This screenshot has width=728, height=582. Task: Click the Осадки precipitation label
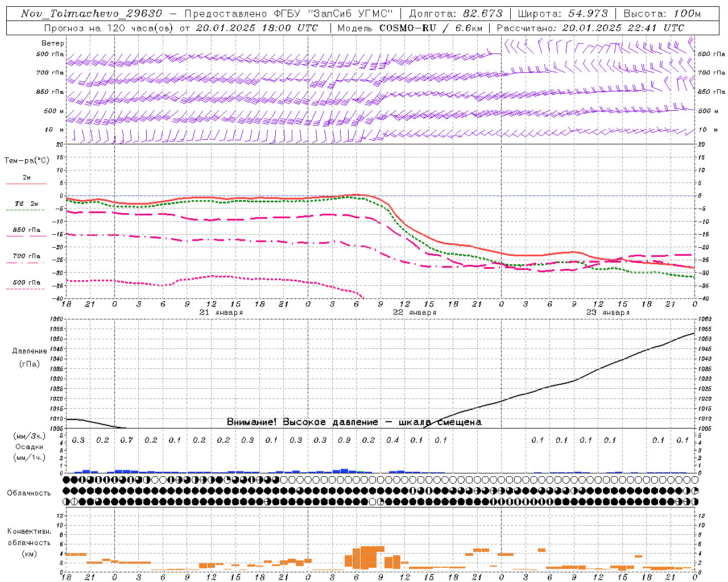click(30, 447)
